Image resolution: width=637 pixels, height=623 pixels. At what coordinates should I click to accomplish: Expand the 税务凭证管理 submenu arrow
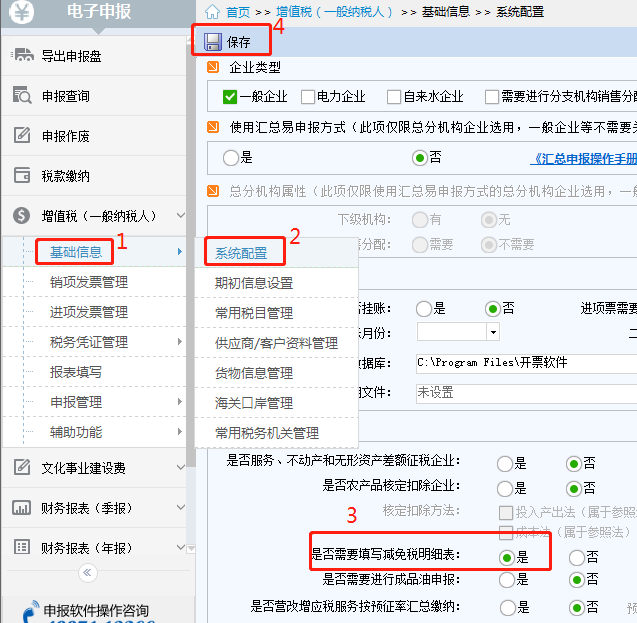tap(180, 342)
